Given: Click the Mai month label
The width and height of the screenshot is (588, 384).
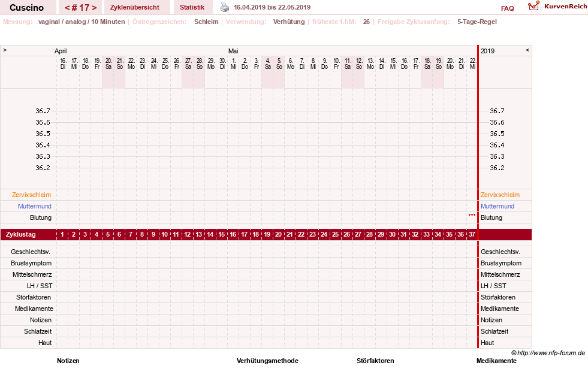Looking at the screenshot, I should (x=233, y=51).
